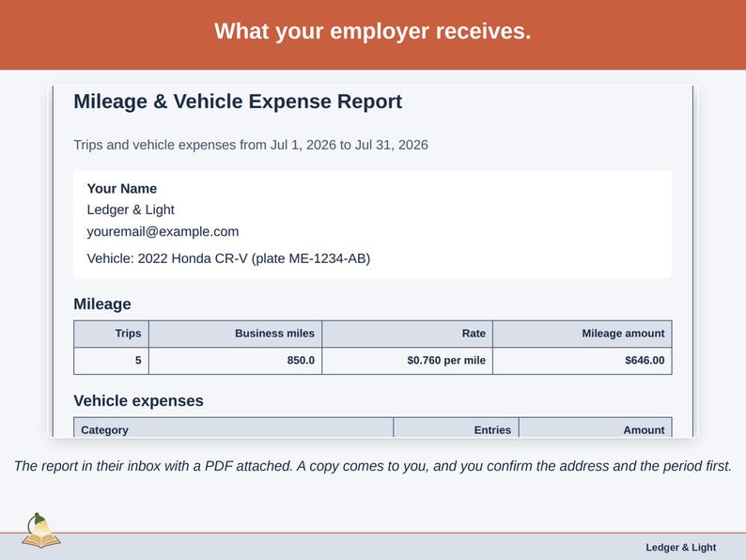Click the youremail@example.com address

click(x=163, y=232)
